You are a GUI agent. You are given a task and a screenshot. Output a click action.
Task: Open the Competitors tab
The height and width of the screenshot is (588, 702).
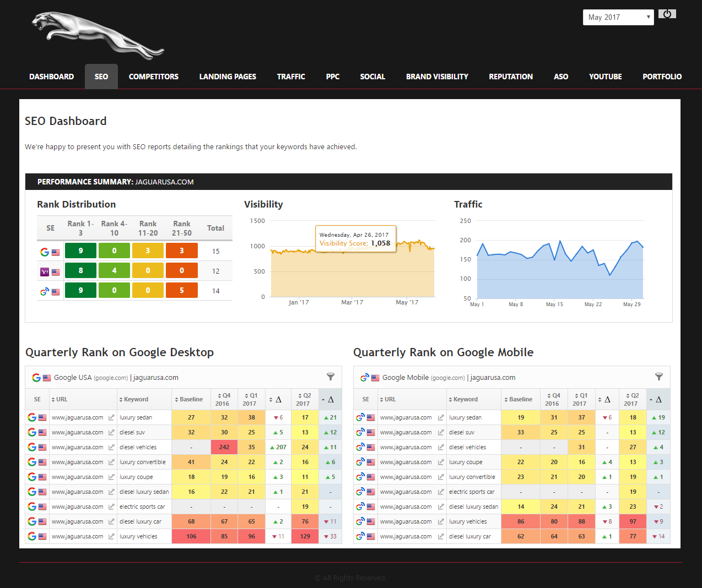point(154,77)
